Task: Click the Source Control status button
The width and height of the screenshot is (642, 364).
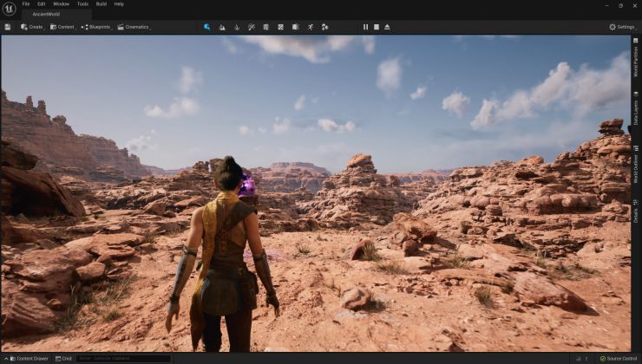Action: [x=618, y=358]
